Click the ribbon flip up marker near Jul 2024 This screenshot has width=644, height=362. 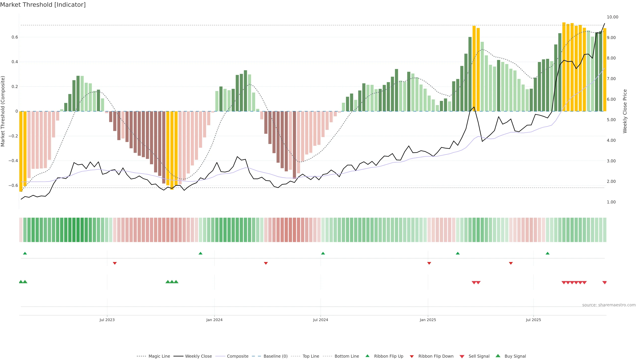323,253
